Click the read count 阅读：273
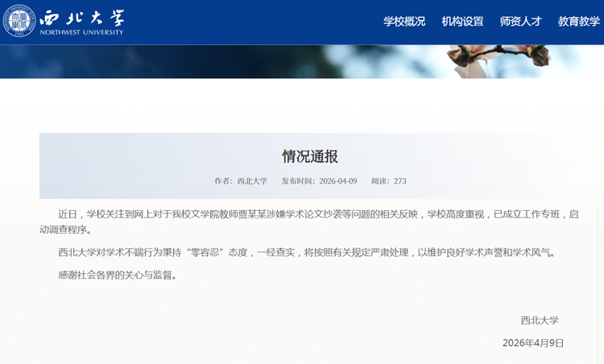 click(389, 181)
